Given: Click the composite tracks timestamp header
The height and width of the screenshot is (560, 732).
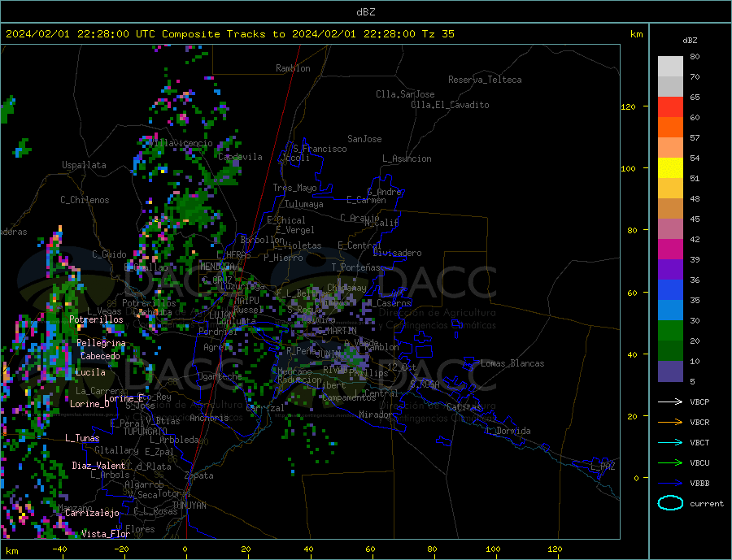Looking at the screenshot, I should tap(229, 34).
